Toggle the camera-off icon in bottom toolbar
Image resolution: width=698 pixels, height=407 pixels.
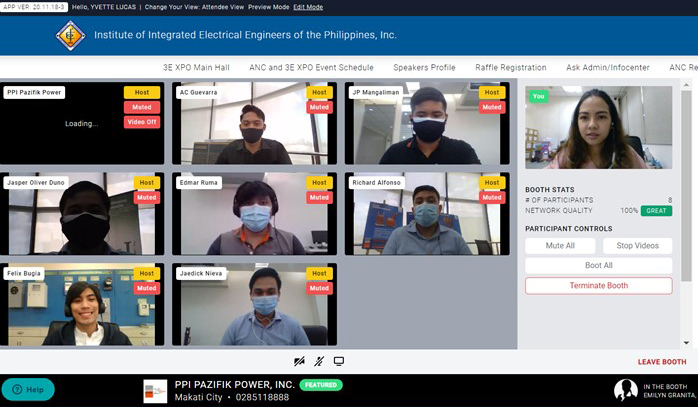click(299, 361)
